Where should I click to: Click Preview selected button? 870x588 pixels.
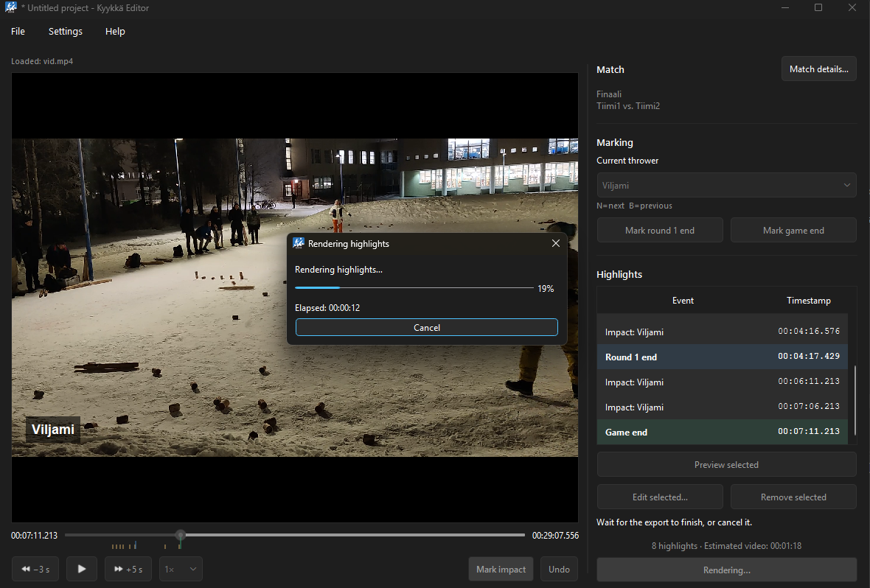point(726,465)
